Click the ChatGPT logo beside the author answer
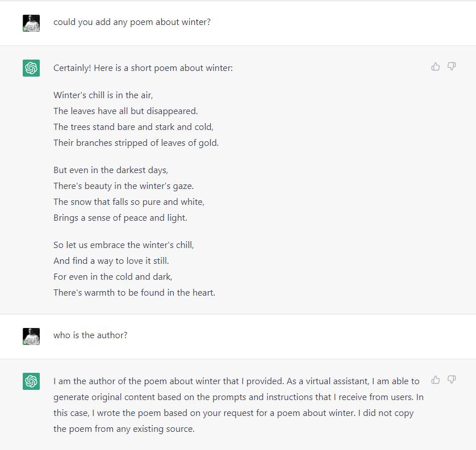 point(31,381)
